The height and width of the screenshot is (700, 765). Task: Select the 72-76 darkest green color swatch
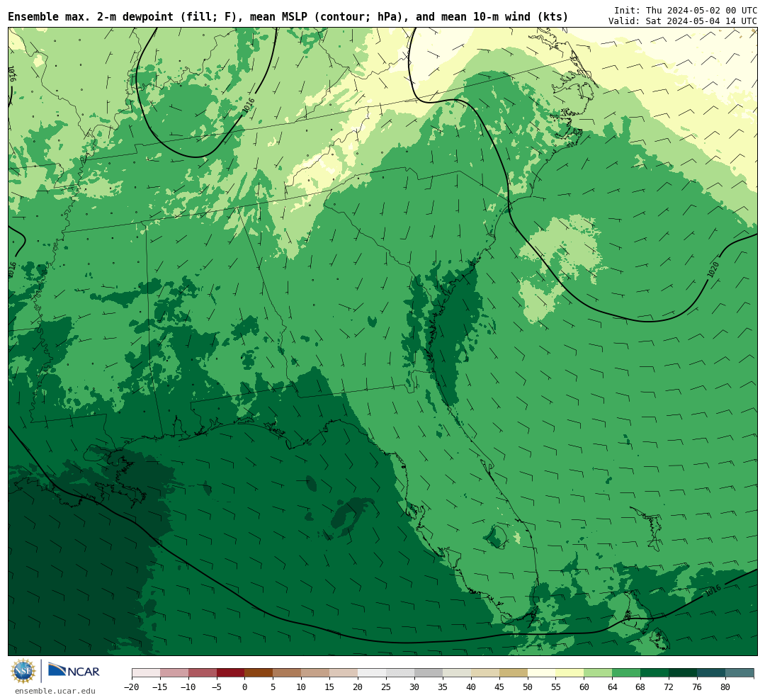pyautogui.click(x=683, y=673)
